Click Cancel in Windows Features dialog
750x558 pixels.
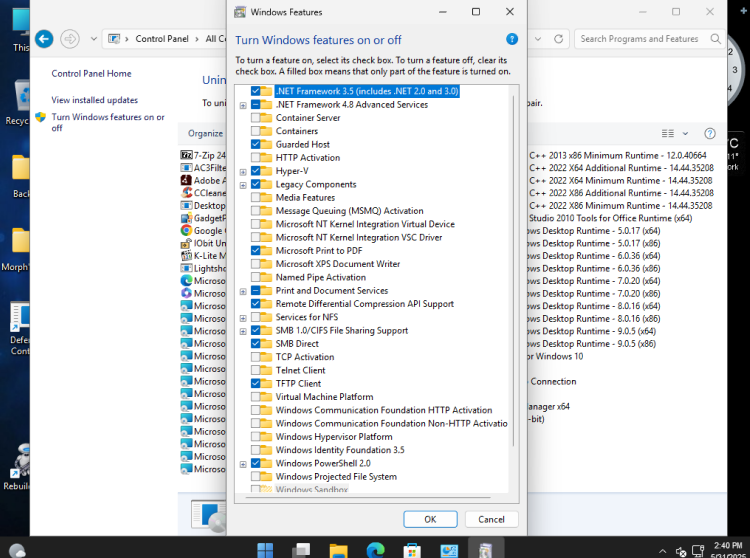[491, 519]
